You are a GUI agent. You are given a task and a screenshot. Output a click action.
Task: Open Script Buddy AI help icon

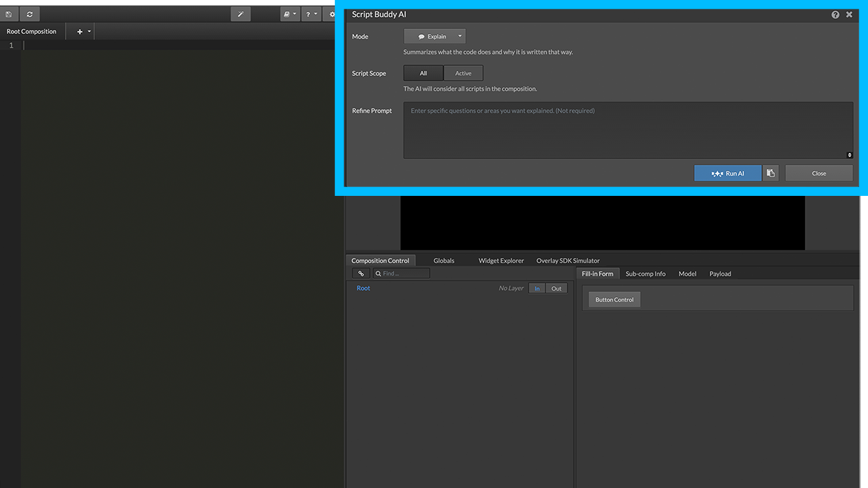[835, 14]
